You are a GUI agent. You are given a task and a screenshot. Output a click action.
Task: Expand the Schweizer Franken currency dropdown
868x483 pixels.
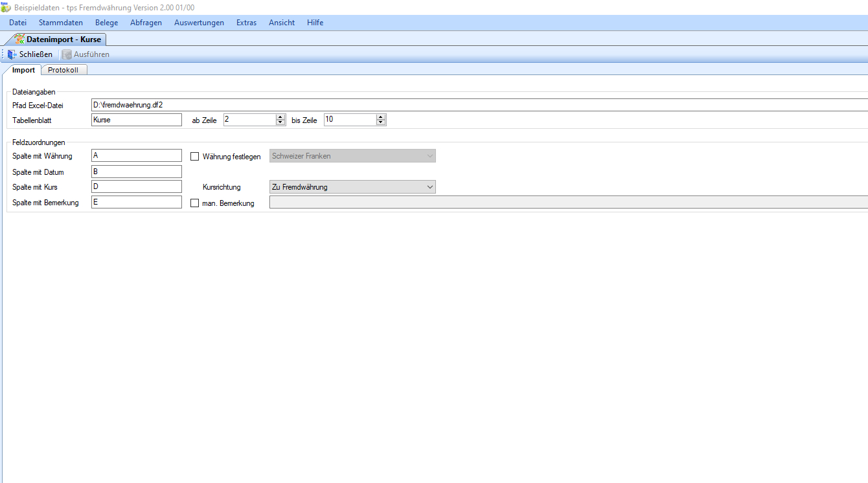429,156
